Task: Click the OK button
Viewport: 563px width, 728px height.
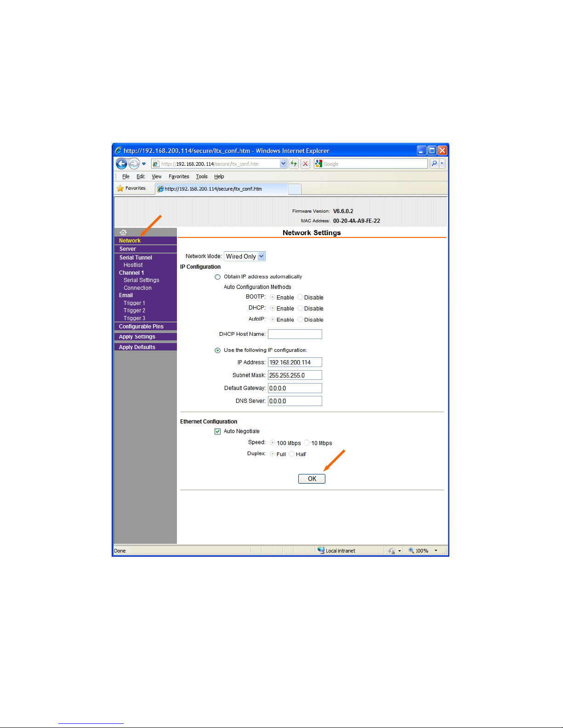Action: [x=312, y=479]
